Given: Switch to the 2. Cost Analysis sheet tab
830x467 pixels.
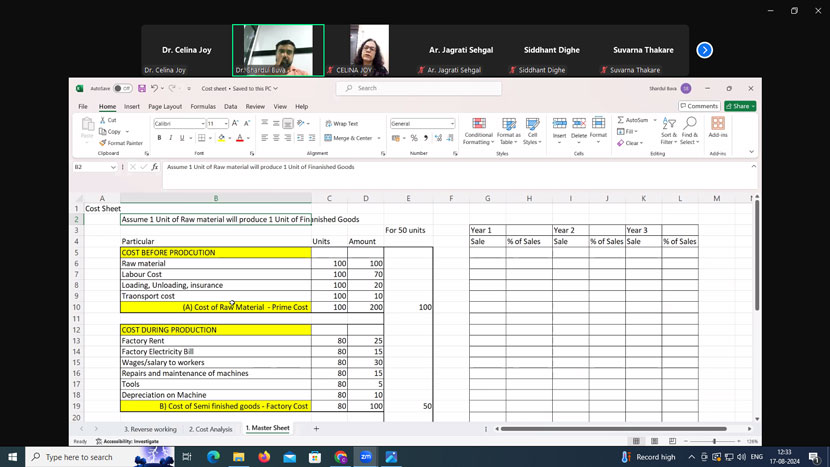Looking at the screenshot, I should 210,429.
